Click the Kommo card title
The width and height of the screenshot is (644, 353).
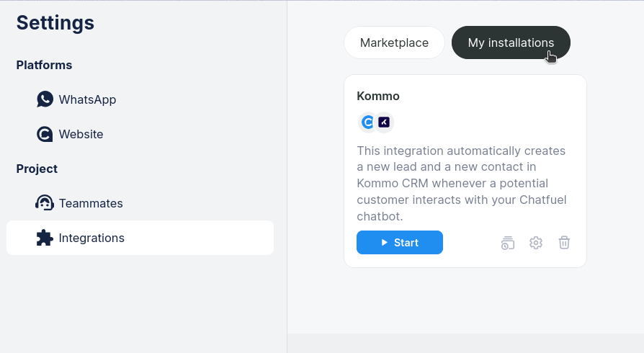pos(378,96)
